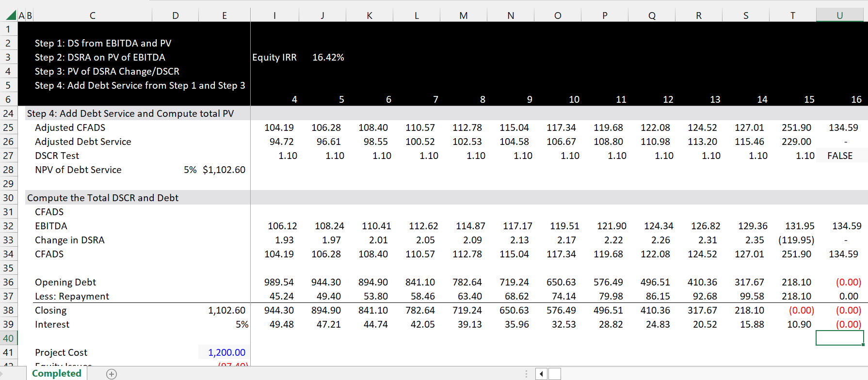Image resolution: width=868 pixels, height=380 pixels.
Task: Select column D header
Action: tap(176, 16)
